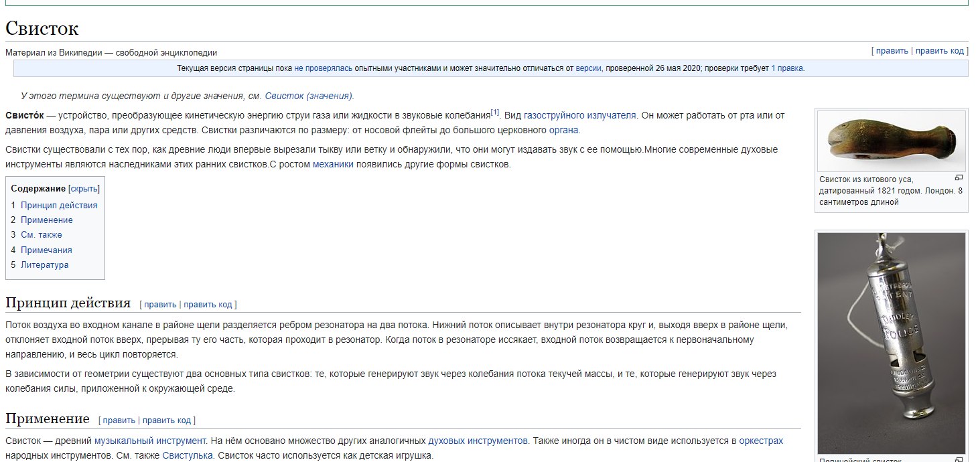The image size is (980, 462).
Task: Click the 'Принцип действия' section heading
Action: pyautogui.click(x=68, y=303)
